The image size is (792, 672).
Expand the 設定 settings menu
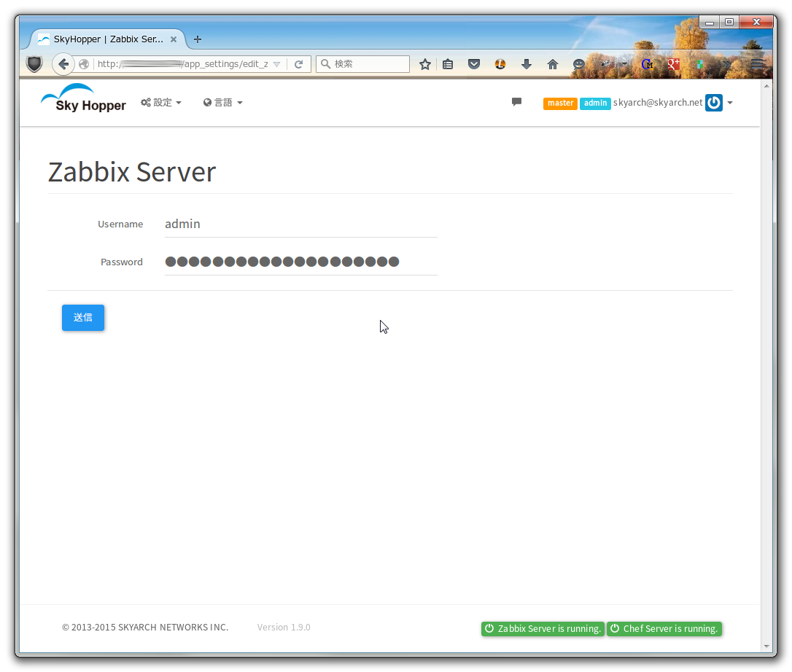[161, 103]
